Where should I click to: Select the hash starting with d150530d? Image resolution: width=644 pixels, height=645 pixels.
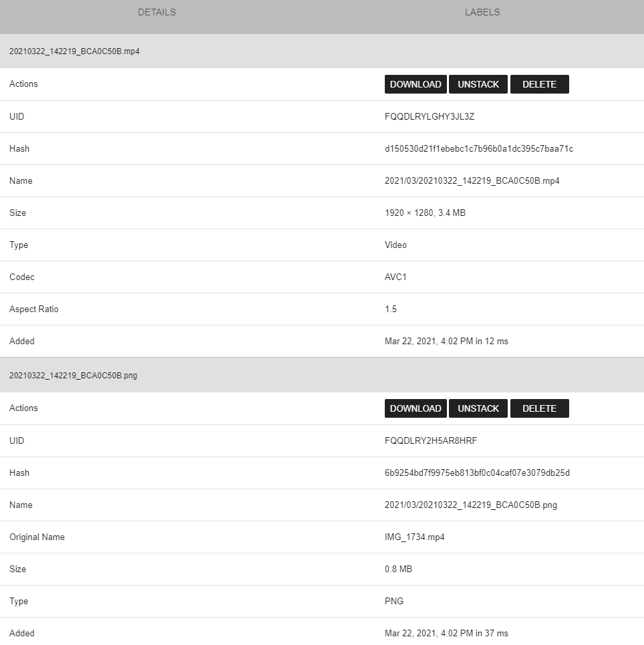[479, 149]
